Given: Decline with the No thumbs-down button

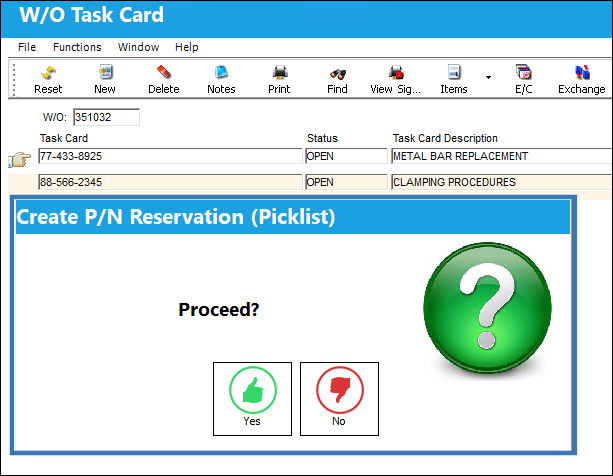Looking at the screenshot, I should pyautogui.click(x=339, y=399).
